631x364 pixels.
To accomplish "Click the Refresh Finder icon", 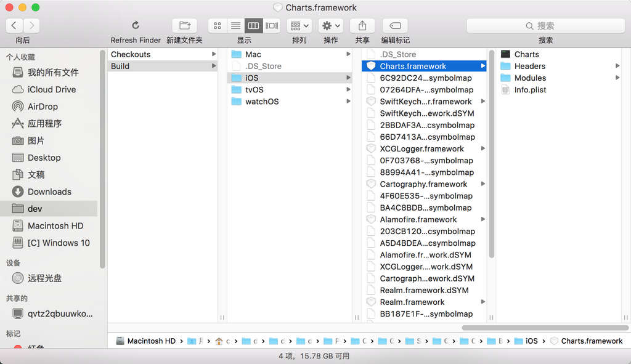I will click(x=136, y=26).
